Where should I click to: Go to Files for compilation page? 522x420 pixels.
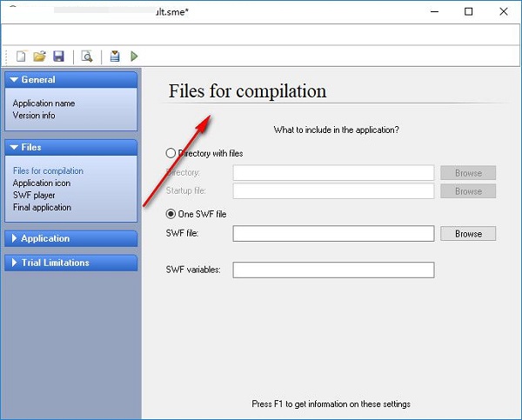coord(48,170)
